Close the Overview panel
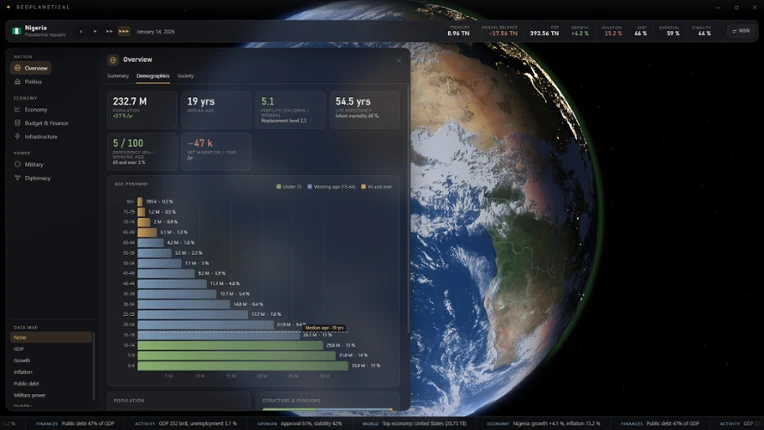 399,61
